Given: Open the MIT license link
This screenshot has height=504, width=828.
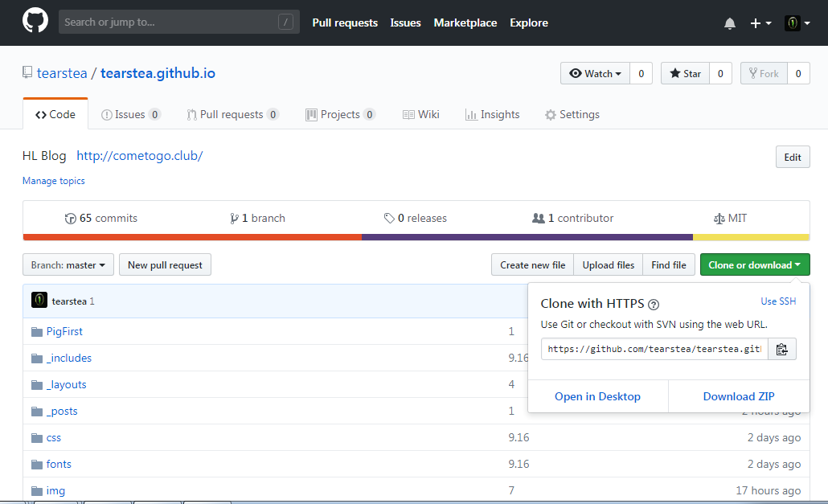Looking at the screenshot, I should tap(730, 218).
